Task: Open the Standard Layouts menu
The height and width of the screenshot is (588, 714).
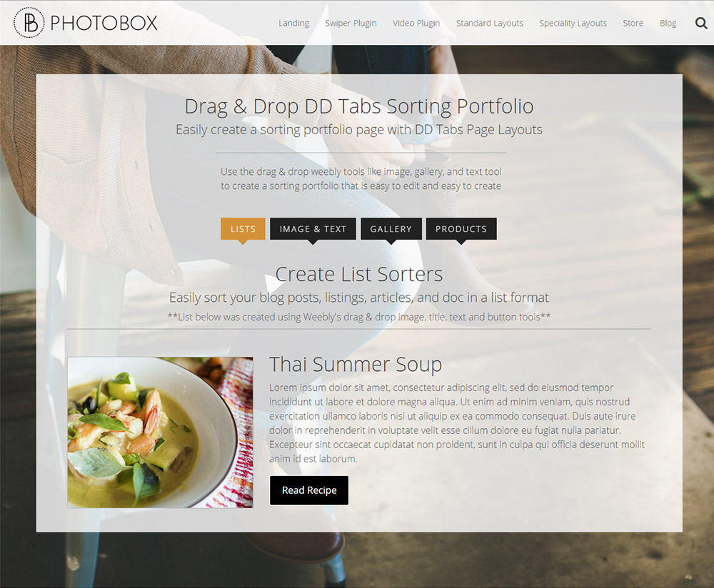Action: [x=490, y=23]
